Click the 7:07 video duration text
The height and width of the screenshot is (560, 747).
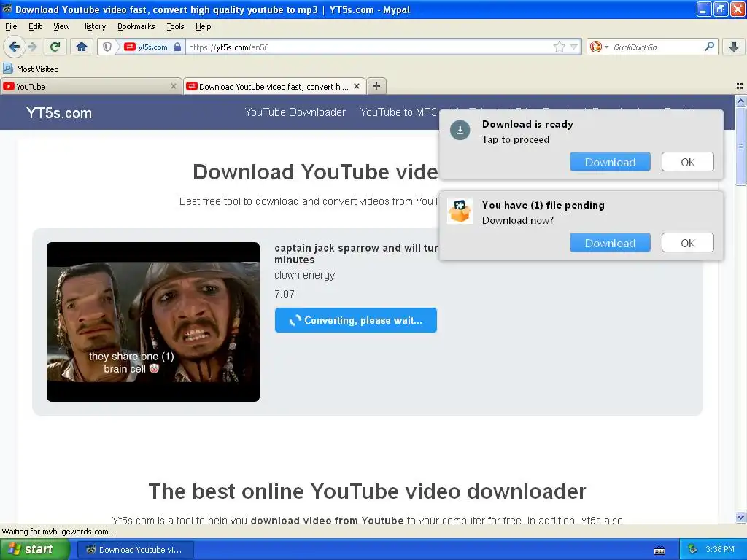(x=285, y=294)
